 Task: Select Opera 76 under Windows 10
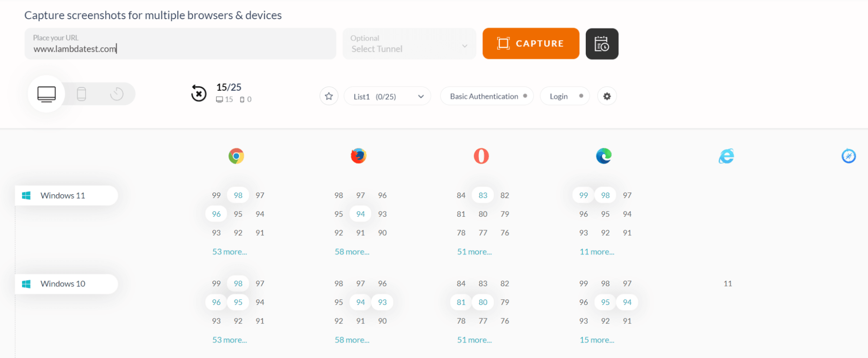505,321
